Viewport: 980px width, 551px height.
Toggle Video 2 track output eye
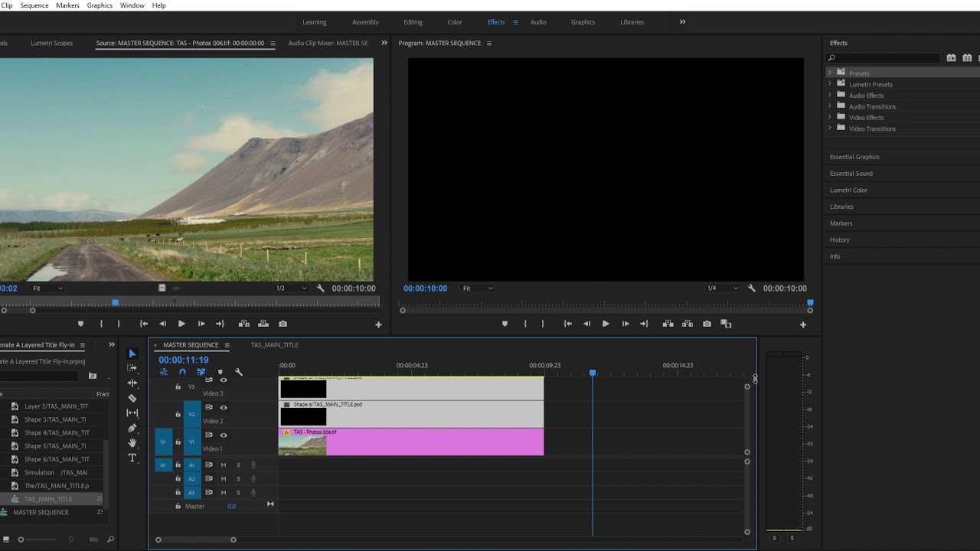point(224,407)
